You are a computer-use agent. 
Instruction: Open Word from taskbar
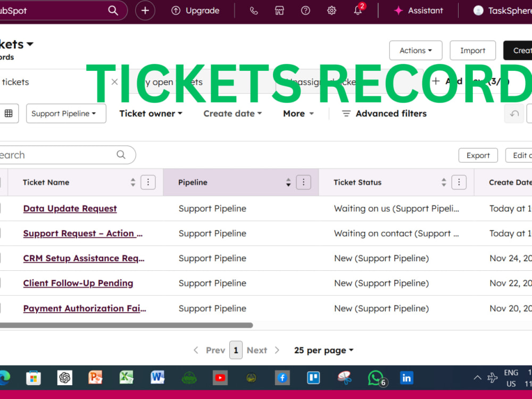(x=157, y=378)
